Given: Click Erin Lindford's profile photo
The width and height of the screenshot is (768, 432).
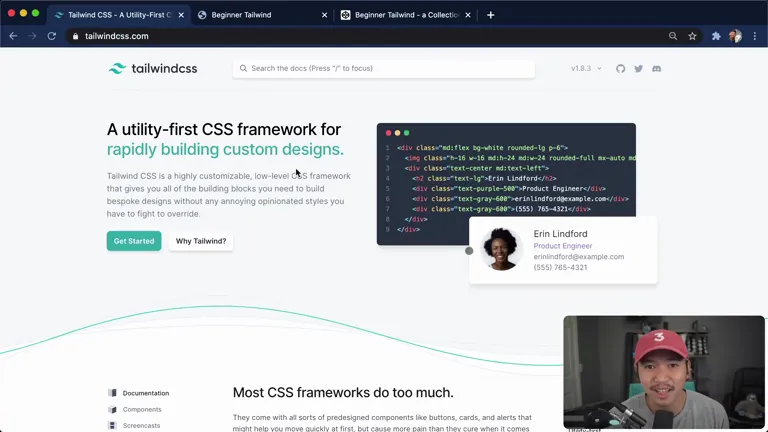Looking at the screenshot, I should coord(500,249).
